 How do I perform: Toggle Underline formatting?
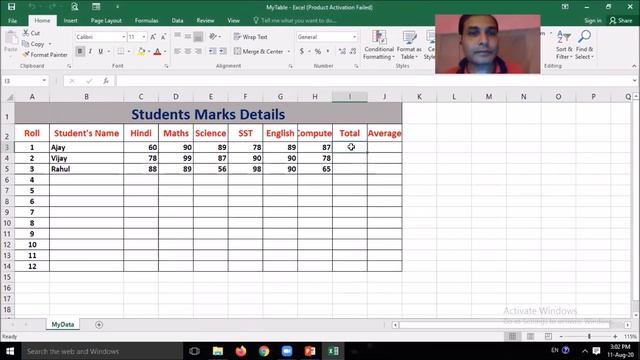[100, 51]
